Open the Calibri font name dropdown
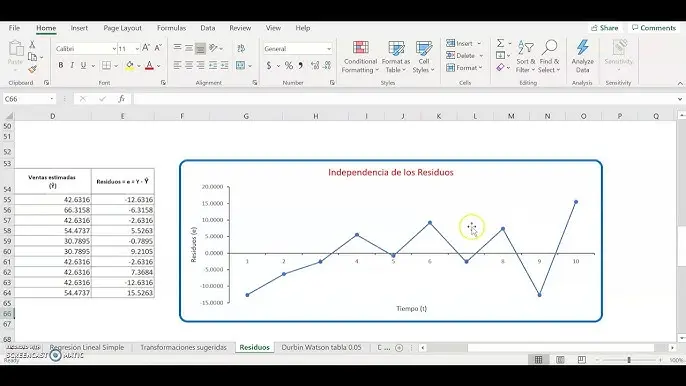The height and width of the screenshot is (386, 686). [114, 49]
